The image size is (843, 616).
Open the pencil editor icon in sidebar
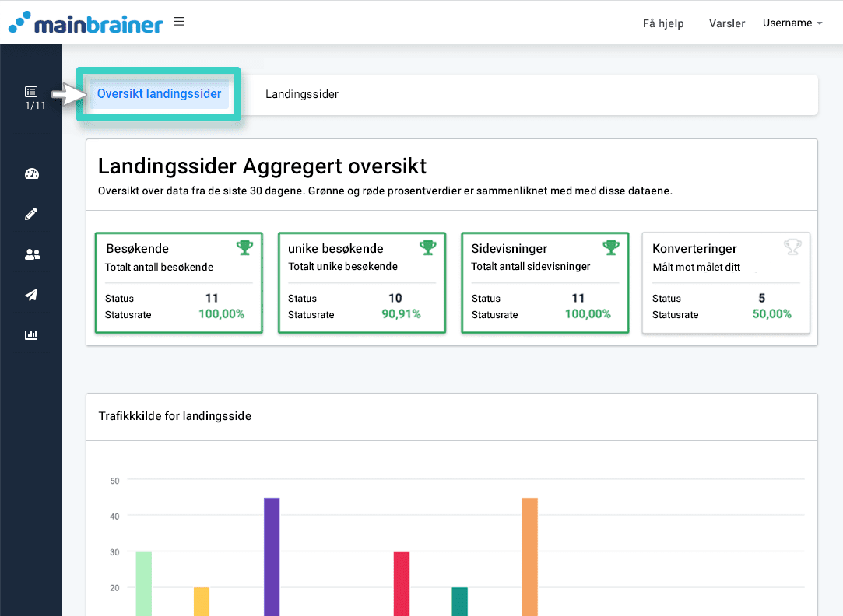pos(31,214)
